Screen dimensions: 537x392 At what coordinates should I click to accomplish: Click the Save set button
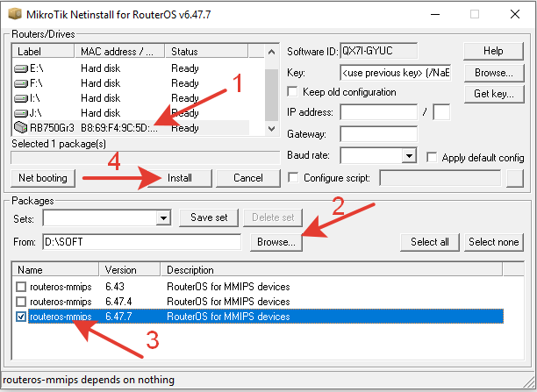coord(209,217)
